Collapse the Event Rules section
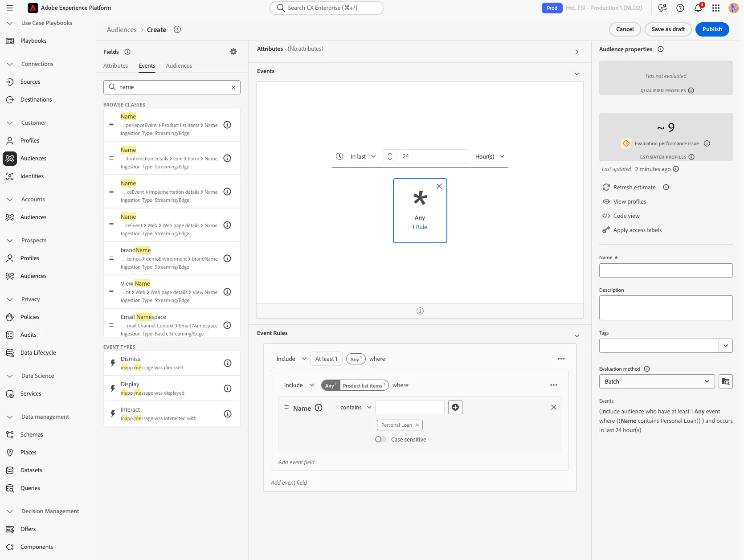The height and width of the screenshot is (560, 744). tap(577, 336)
